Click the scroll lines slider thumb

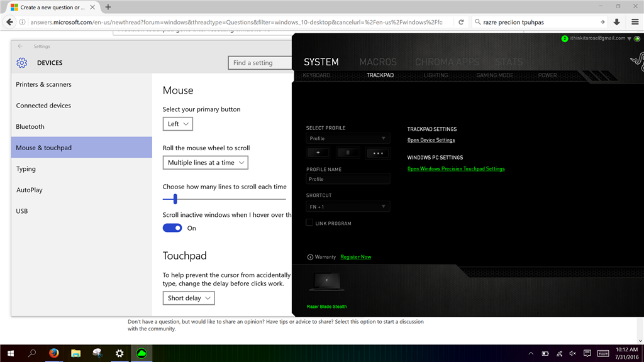(x=175, y=199)
